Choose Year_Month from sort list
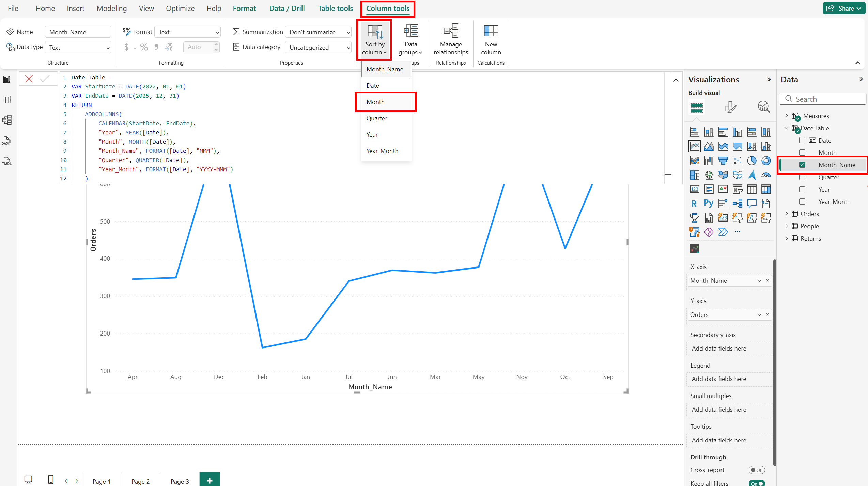This screenshot has height=486, width=868. pyautogui.click(x=382, y=151)
